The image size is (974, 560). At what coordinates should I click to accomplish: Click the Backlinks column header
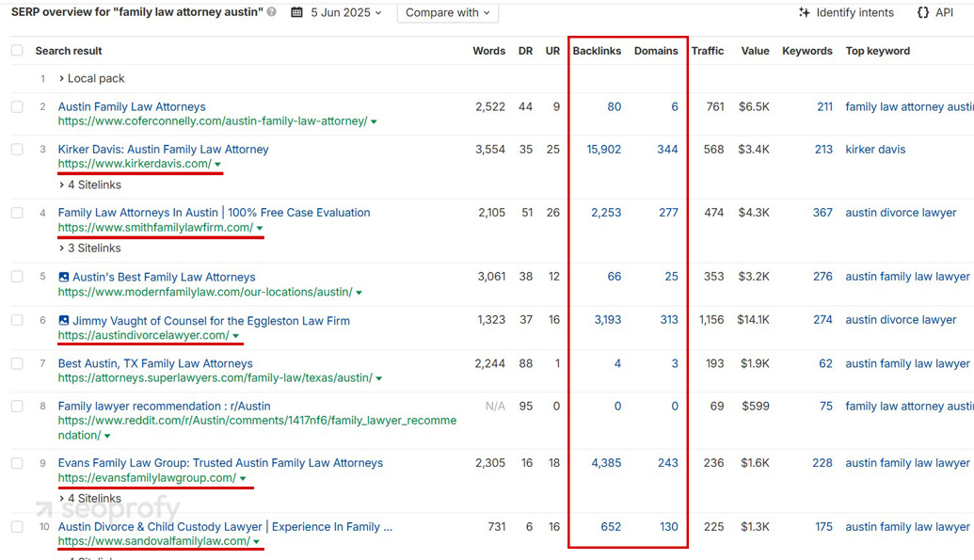coord(597,51)
